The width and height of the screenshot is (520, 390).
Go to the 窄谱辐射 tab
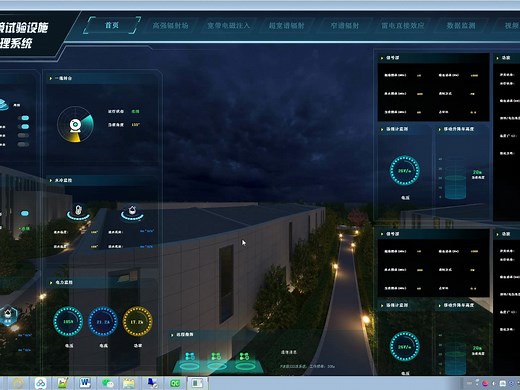click(x=345, y=25)
